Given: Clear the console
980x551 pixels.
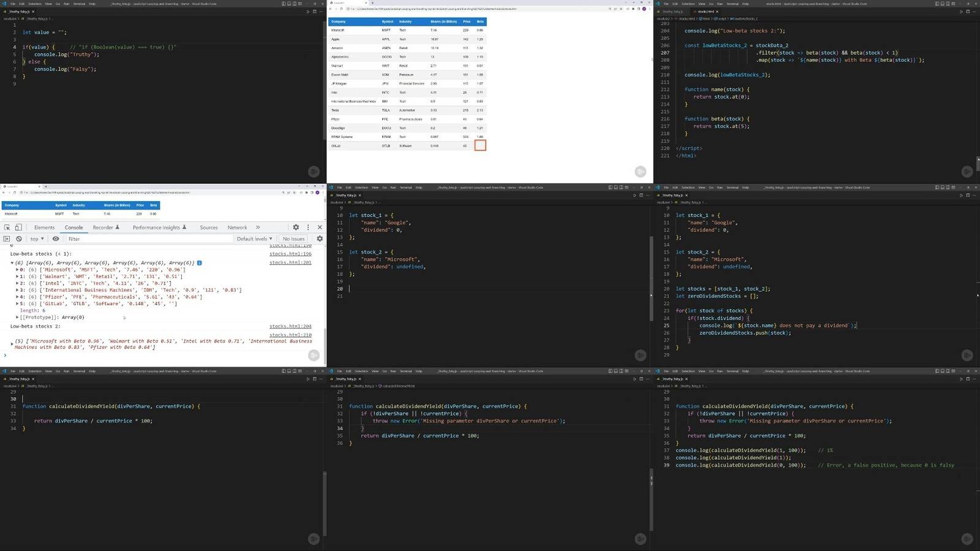Looking at the screenshot, I should (19, 239).
